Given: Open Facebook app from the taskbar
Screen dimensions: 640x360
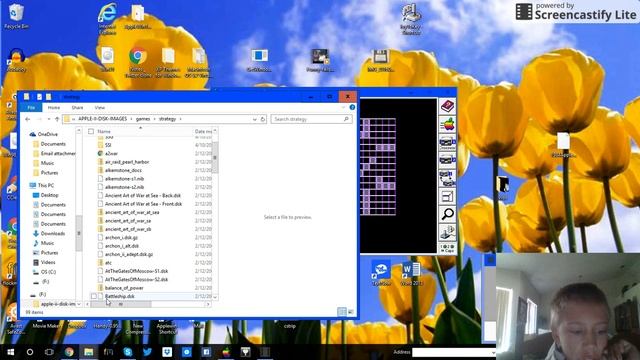Looking at the screenshot, I should tap(206, 352).
